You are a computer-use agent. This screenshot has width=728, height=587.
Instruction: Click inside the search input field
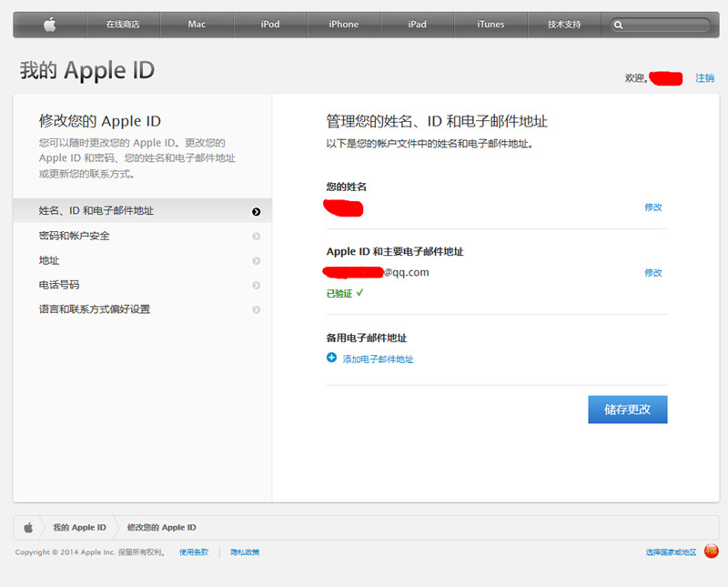pyautogui.click(x=664, y=25)
